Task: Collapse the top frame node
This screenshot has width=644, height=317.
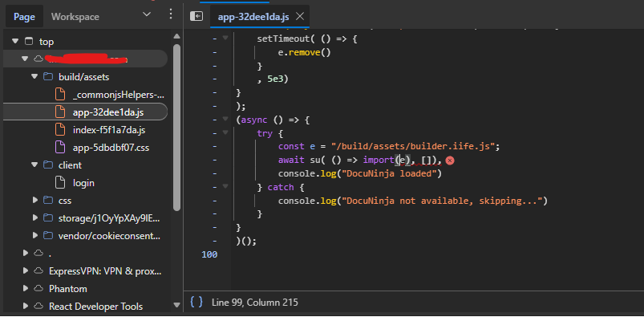Action: pyautogui.click(x=15, y=41)
